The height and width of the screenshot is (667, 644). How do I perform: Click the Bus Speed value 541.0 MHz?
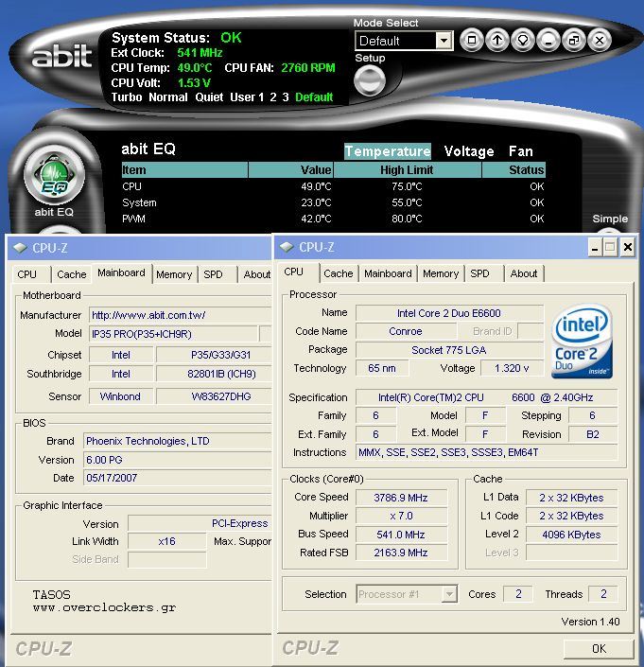coord(401,535)
